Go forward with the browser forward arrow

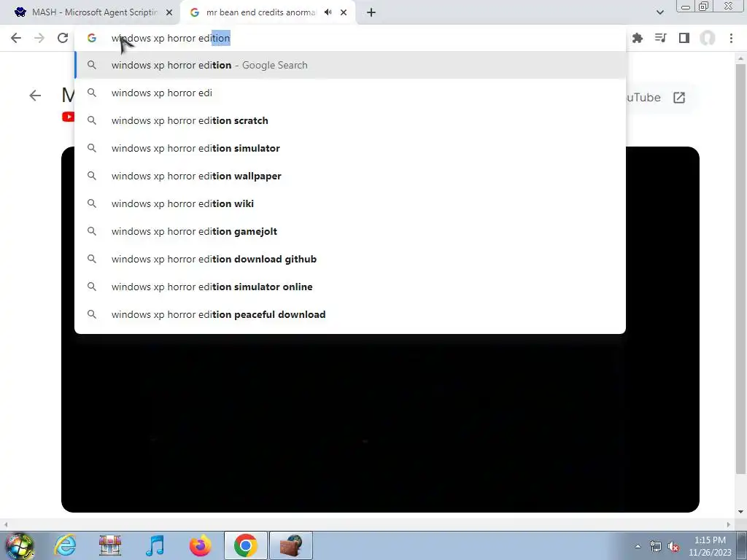click(x=39, y=38)
